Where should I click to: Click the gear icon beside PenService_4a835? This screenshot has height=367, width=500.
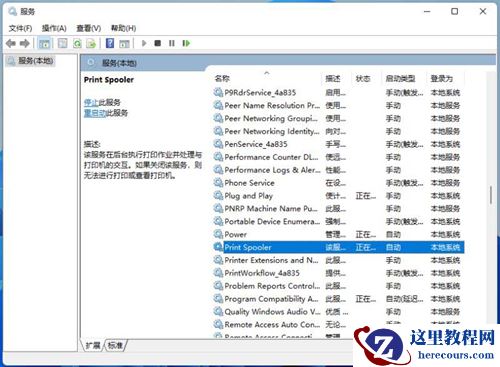[218, 144]
